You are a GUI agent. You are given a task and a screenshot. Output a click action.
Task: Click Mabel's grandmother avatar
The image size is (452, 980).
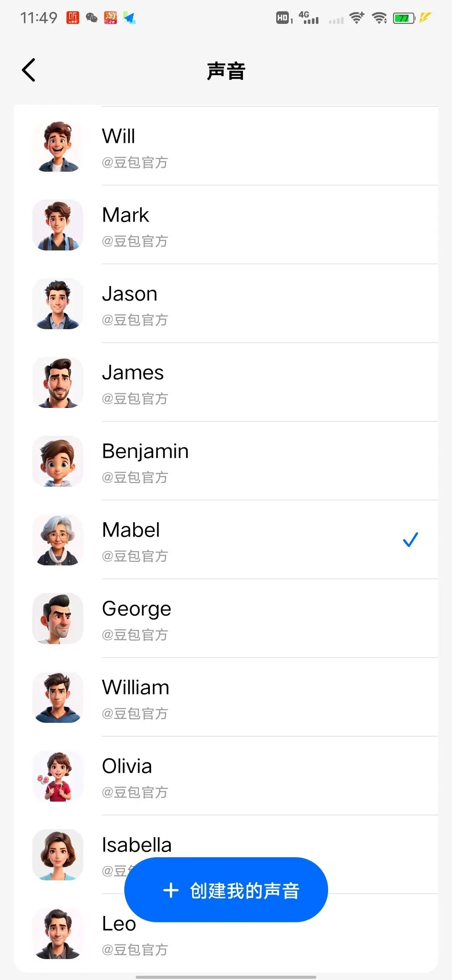tap(58, 540)
